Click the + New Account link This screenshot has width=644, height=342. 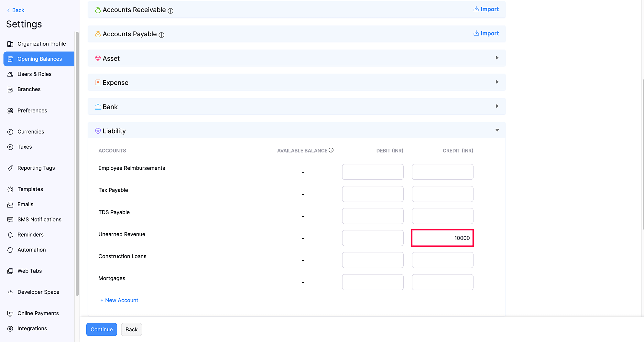(x=119, y=300)
